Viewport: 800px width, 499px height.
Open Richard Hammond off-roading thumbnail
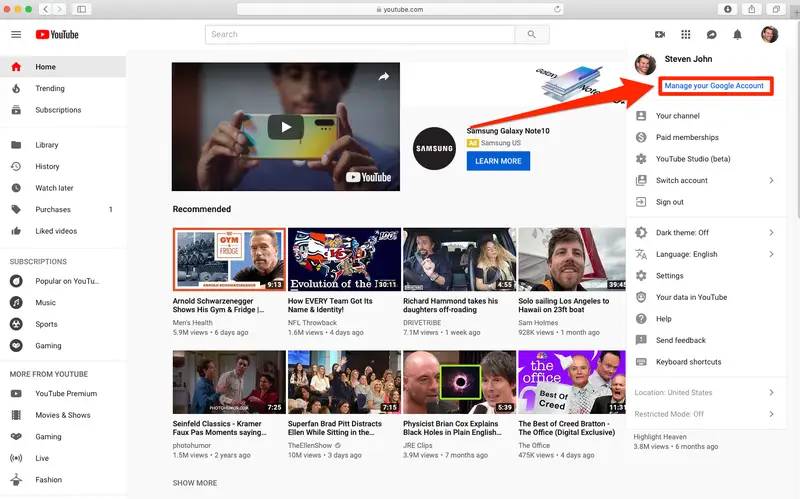459,259
